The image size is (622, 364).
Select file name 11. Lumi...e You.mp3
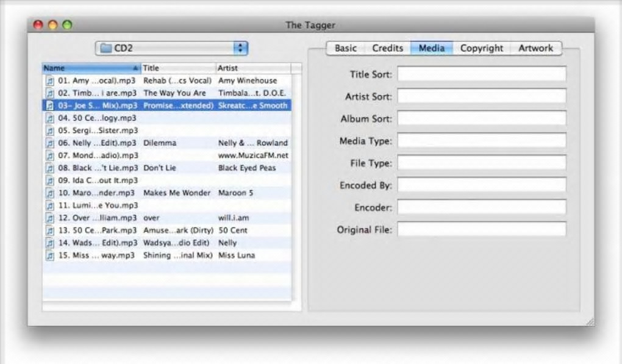click(98, 206)
